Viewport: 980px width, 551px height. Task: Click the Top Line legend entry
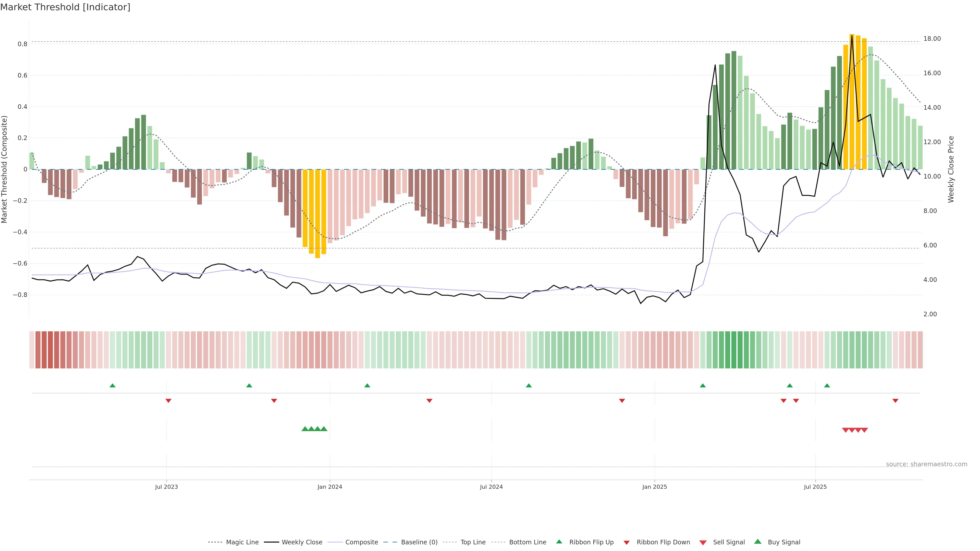tap(473, 542)
